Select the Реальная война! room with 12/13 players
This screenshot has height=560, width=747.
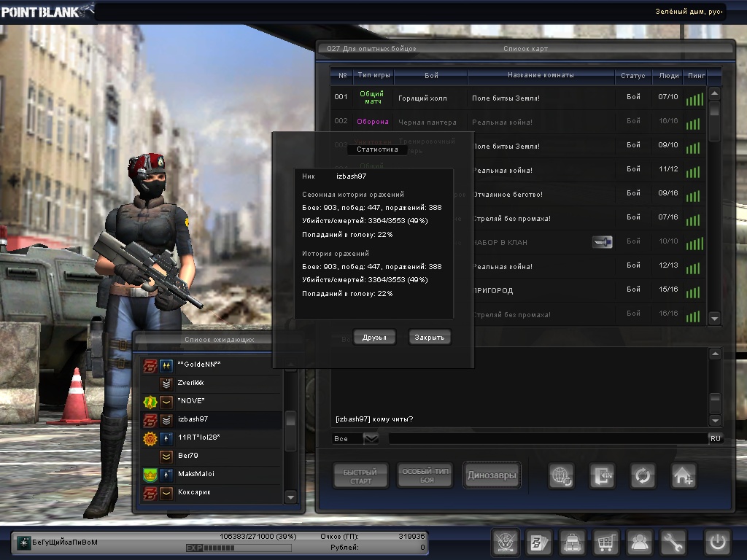(589, 266)
